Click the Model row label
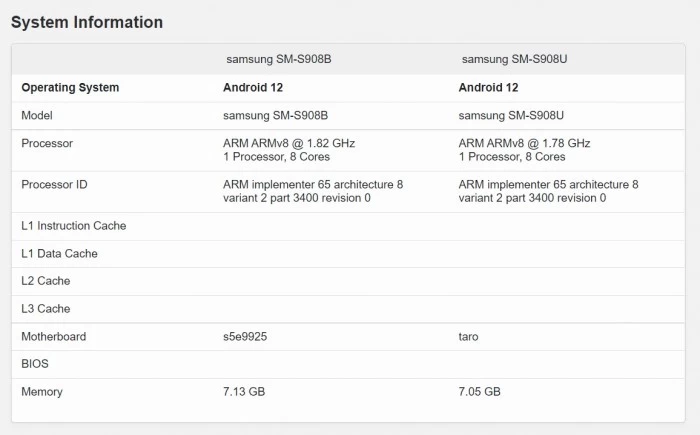This screenshot has width=700, height=435. coord(37,116)
